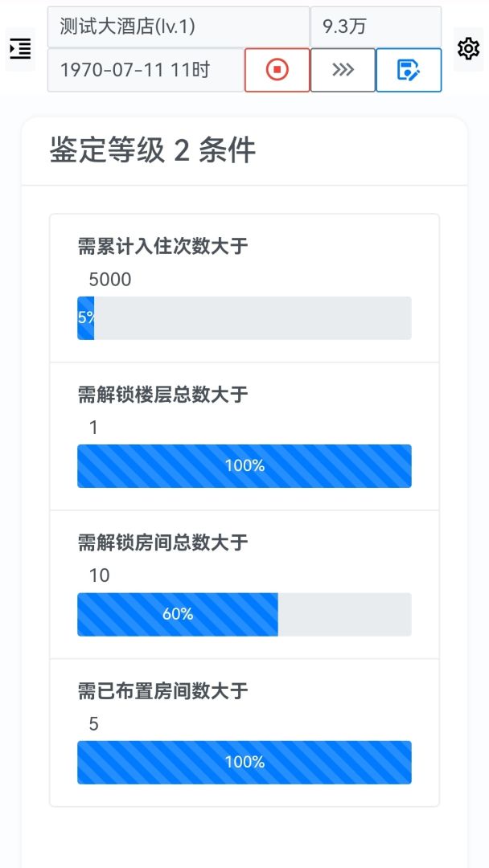Open the settings gear

coord(469,48)
